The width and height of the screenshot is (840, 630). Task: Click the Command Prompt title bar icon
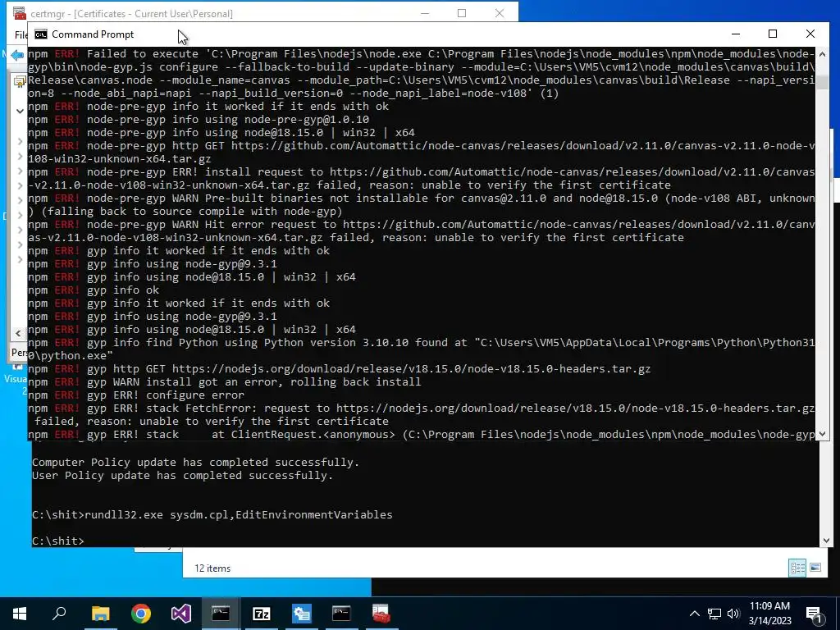[41, 34]
